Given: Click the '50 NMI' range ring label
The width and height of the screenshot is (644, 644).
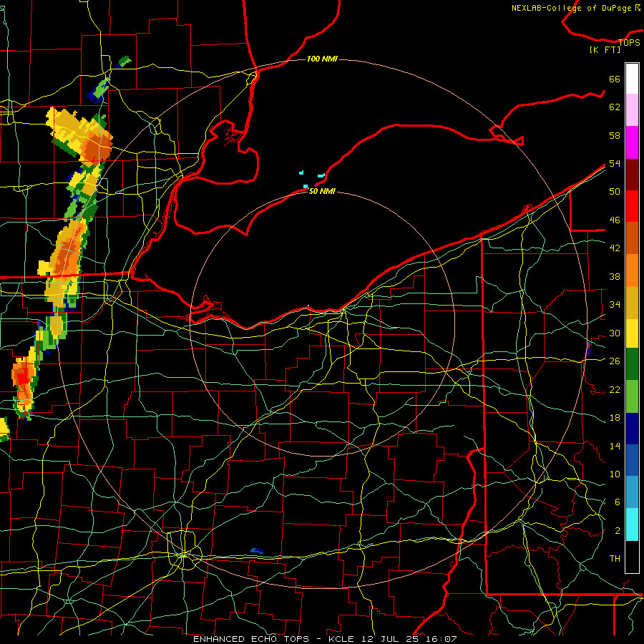Looking at the screenshot, I should click(x=322, y=191).
